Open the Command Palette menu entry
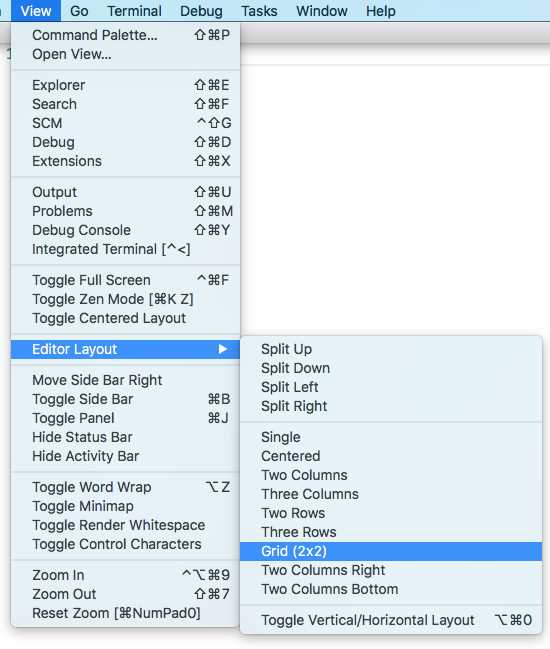550x649 pixels. pyautogui.click(x=125, y=35)
